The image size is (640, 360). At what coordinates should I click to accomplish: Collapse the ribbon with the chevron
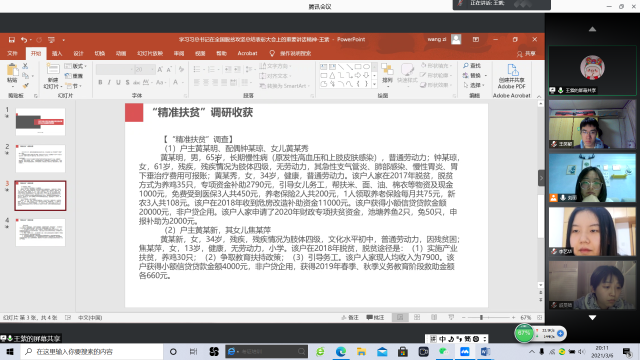(x=539, y=97)
